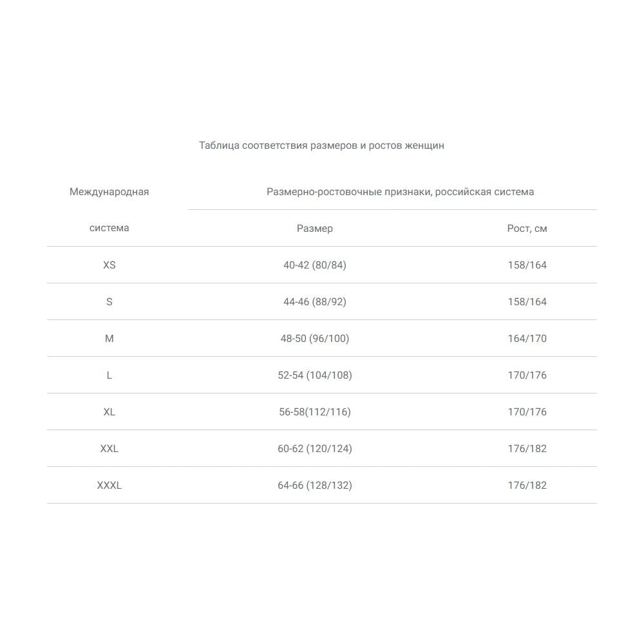Select the XXXL size cell

[x=109, y=486]
